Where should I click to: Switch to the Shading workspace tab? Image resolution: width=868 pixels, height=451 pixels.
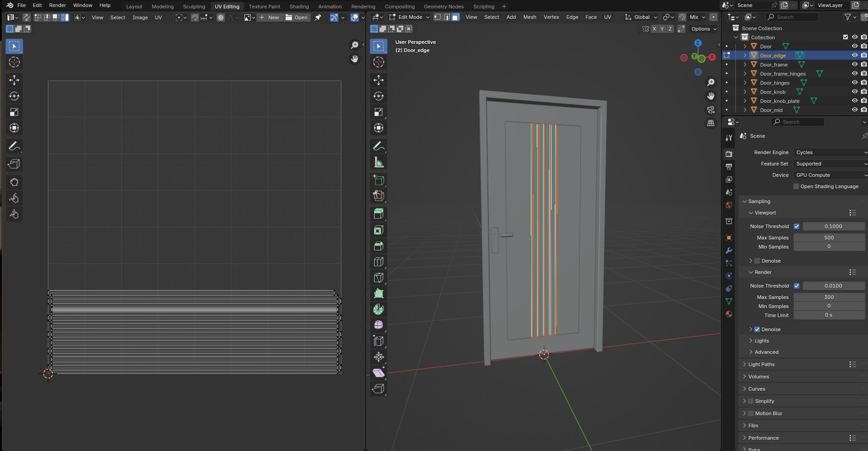299,6
